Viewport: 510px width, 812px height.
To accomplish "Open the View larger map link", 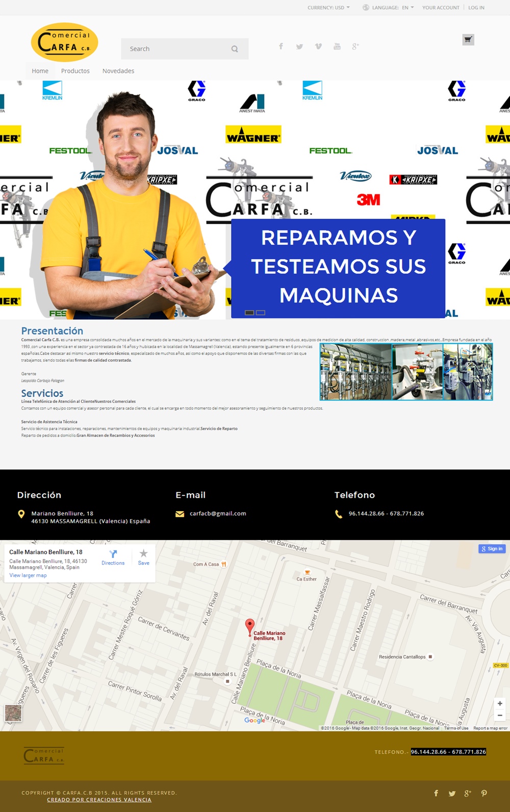I will pyautogui.click(x=28, y=575).
